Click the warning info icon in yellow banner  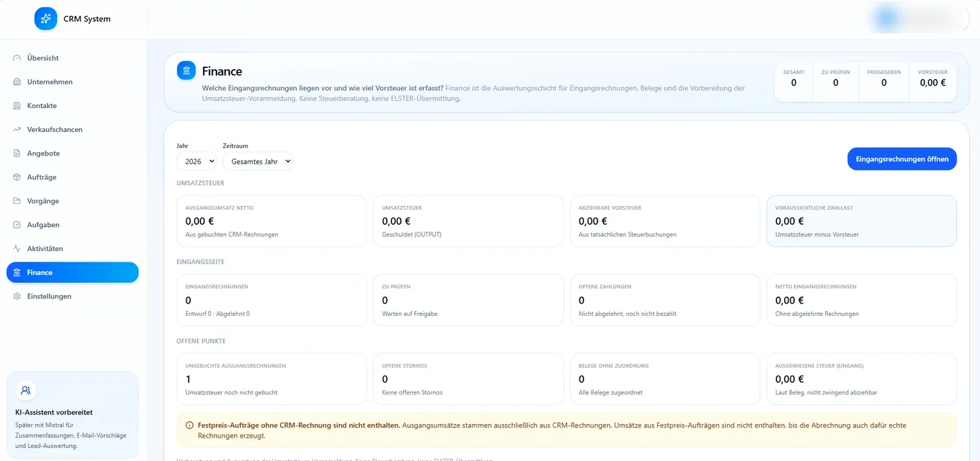[189, 425]
